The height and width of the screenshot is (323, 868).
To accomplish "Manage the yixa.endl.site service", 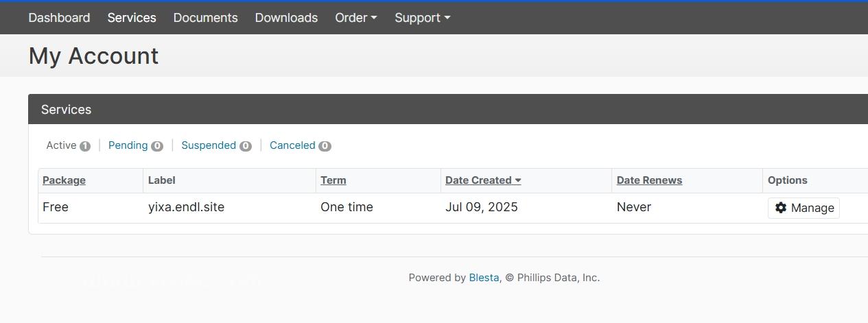I will (x=804, y=208).
